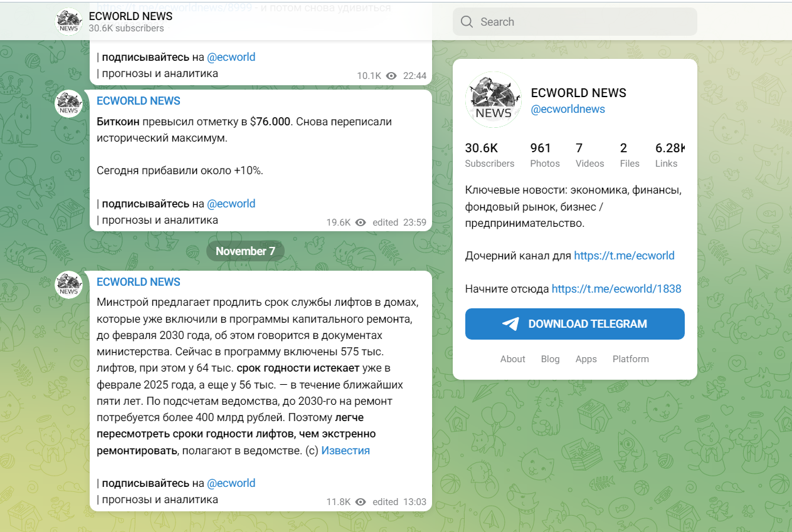The image size is (792, 532).
Task: Click the 30.6K subscribers header text
Action: 126,28
